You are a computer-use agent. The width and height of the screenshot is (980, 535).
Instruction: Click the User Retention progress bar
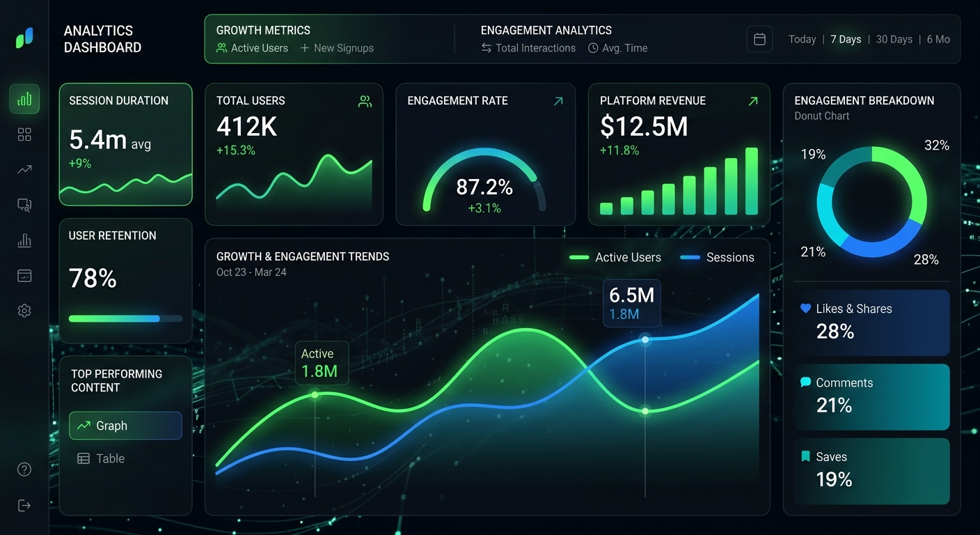click(x=125, y=318)
